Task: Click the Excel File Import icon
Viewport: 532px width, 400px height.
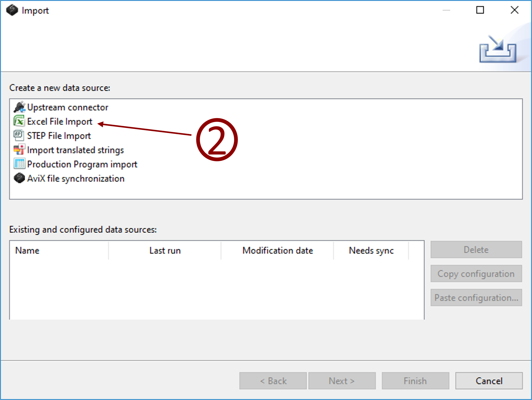Action: 19,121
